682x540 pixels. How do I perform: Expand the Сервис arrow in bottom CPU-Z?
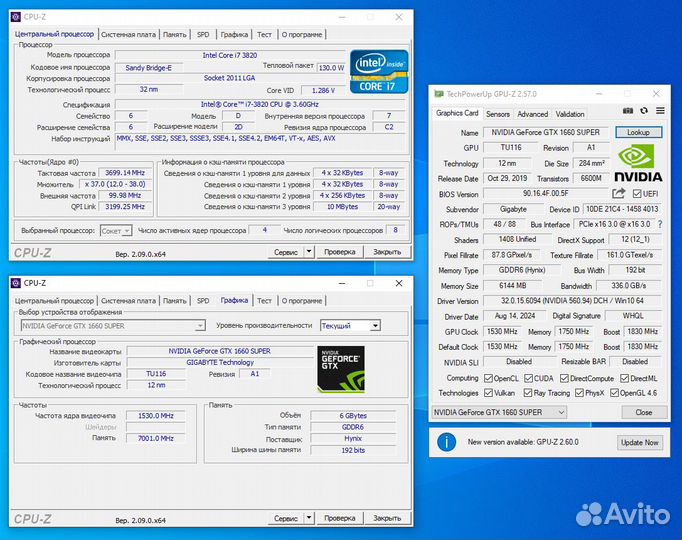point(309,517)
